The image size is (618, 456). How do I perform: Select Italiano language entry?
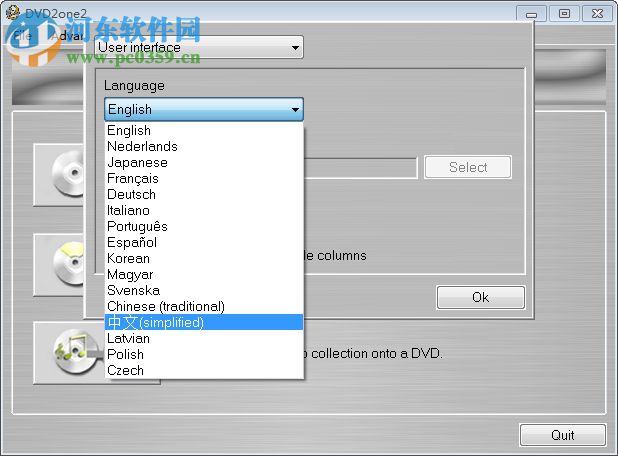(x=204, y=210)
